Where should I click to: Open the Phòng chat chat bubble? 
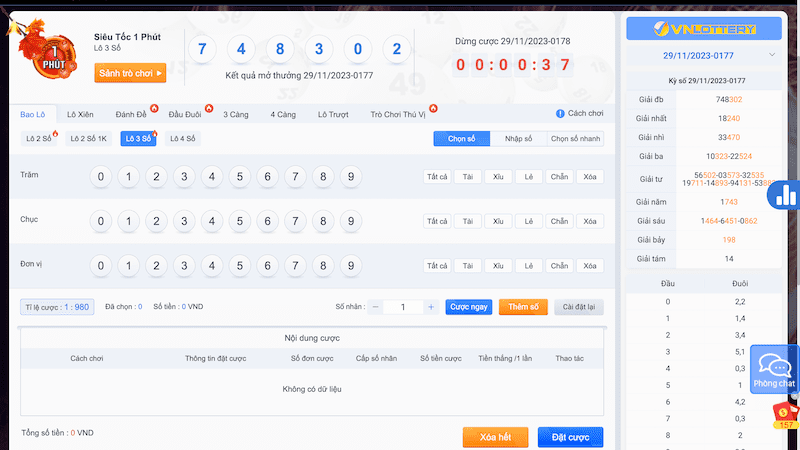(774, 369)
